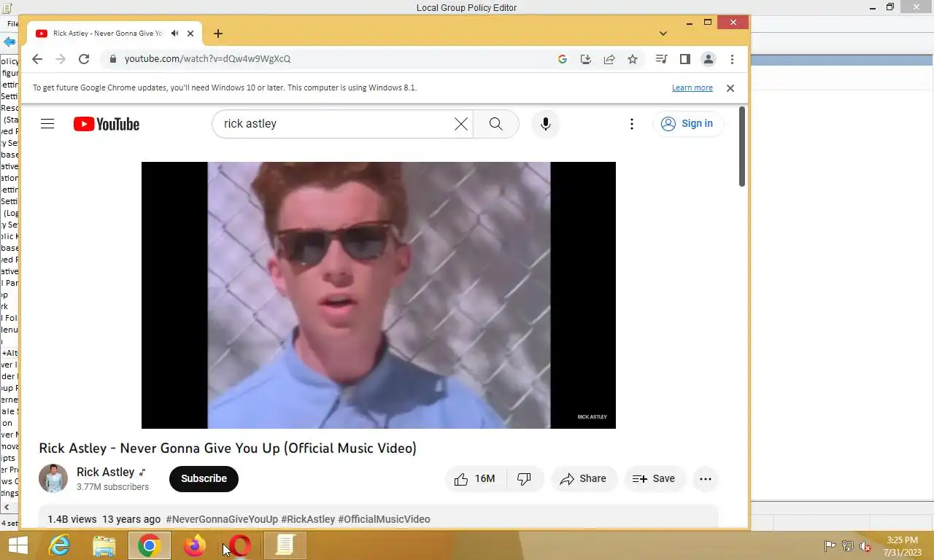Click the Google icon in the address bar
The width and height of the screenshot is (934, 560).
point(563,59)
